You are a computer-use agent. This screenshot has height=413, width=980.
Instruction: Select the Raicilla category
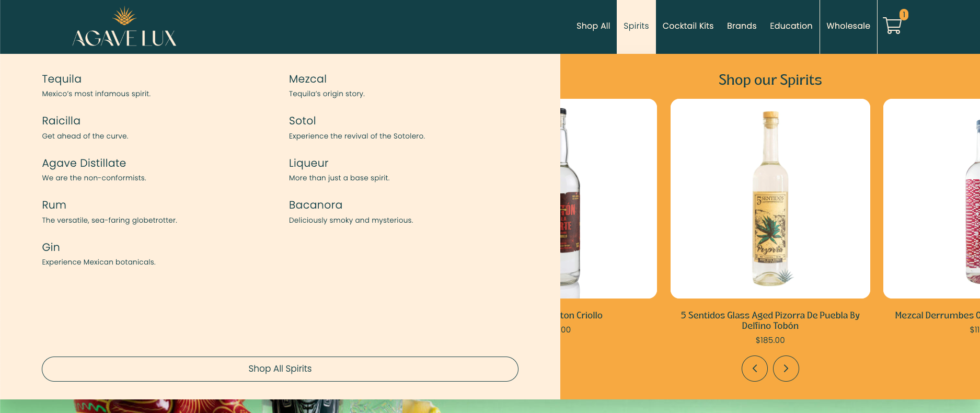tap(61, 121)
